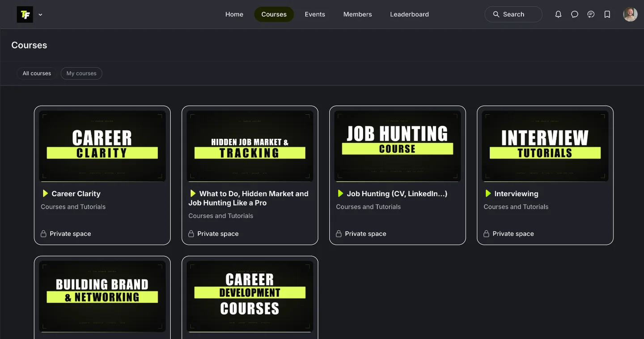Click the Career Clarity course title
Viewport: 644px width, 339px height.
tap(76, 193)
